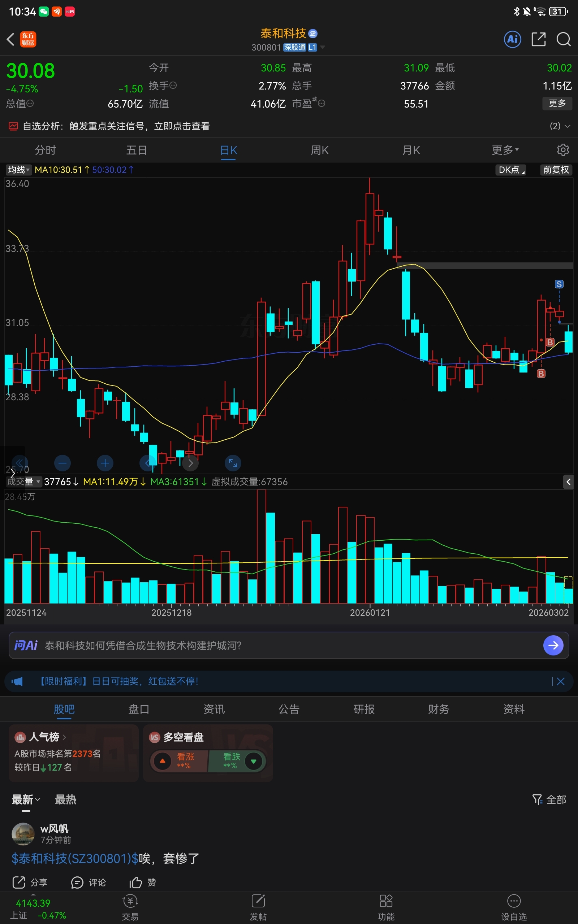
Task: Open w风帆's profile avatar
Action: [23, 834]
